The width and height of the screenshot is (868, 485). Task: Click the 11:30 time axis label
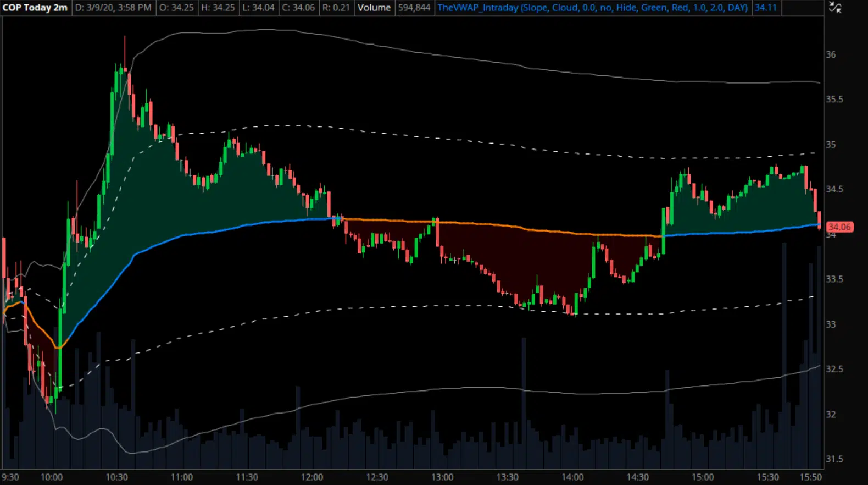pos(247,477)
